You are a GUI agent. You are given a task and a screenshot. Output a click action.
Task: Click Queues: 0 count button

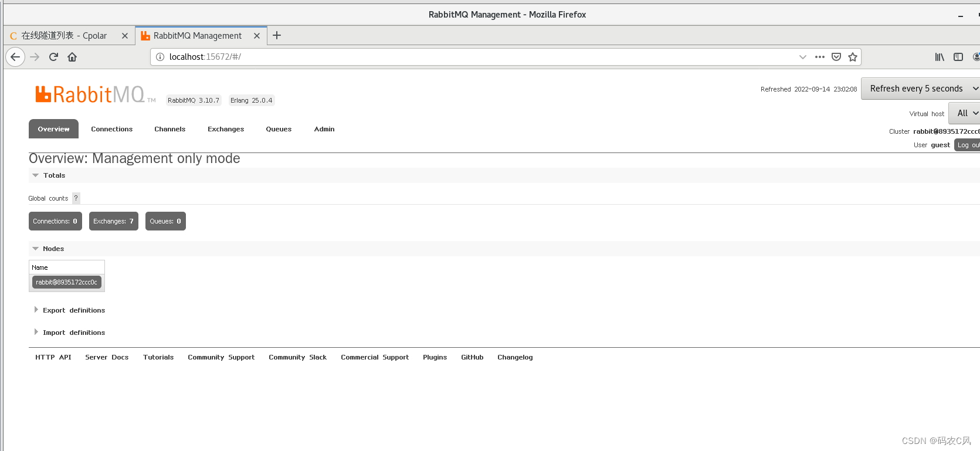point(165,221)
